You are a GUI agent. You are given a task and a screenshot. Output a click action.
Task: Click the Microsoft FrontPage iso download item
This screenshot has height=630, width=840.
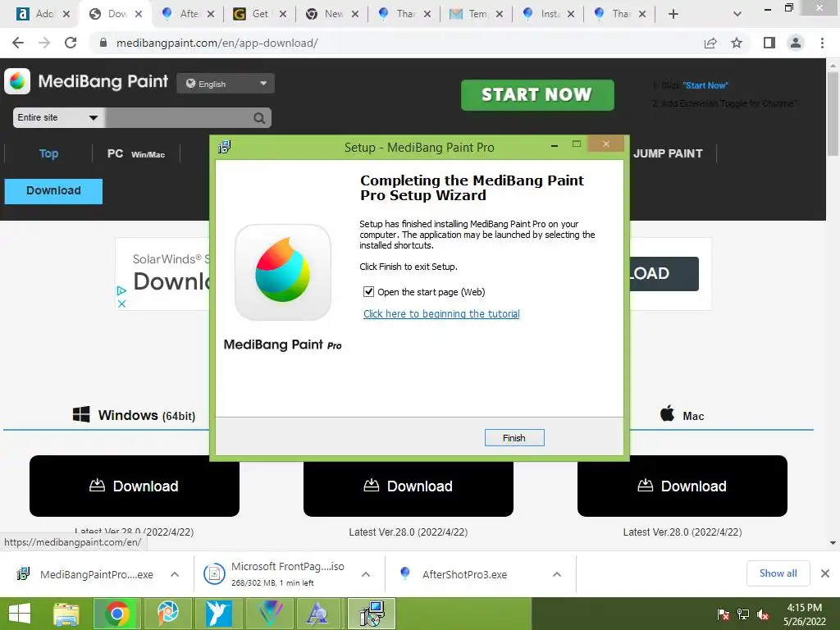coord(276,574)
